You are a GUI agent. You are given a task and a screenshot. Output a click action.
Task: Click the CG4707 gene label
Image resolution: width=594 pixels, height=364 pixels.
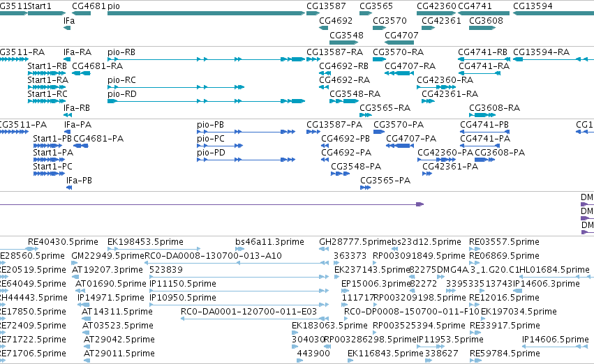(401, 35)
